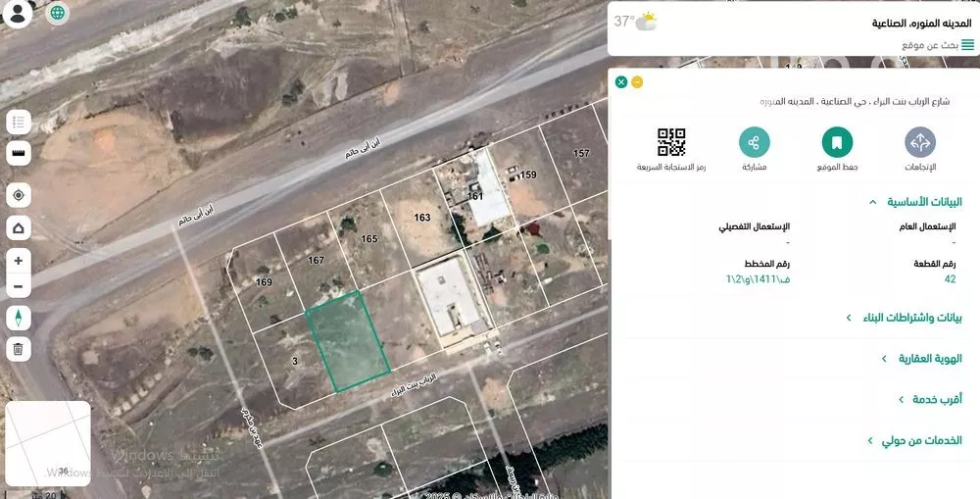The height and width of the screenshot is (499, 980).
Task: Click the compass north arrow
Action: 19,318
